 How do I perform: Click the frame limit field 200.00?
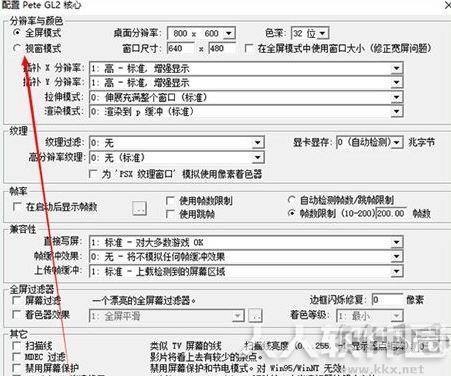pos(390,213)
